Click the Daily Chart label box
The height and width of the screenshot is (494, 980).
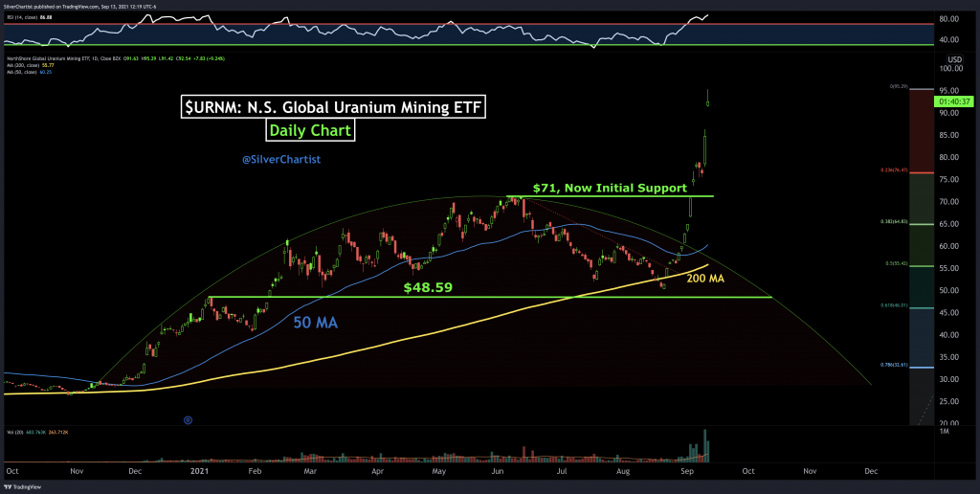[311, 131]
